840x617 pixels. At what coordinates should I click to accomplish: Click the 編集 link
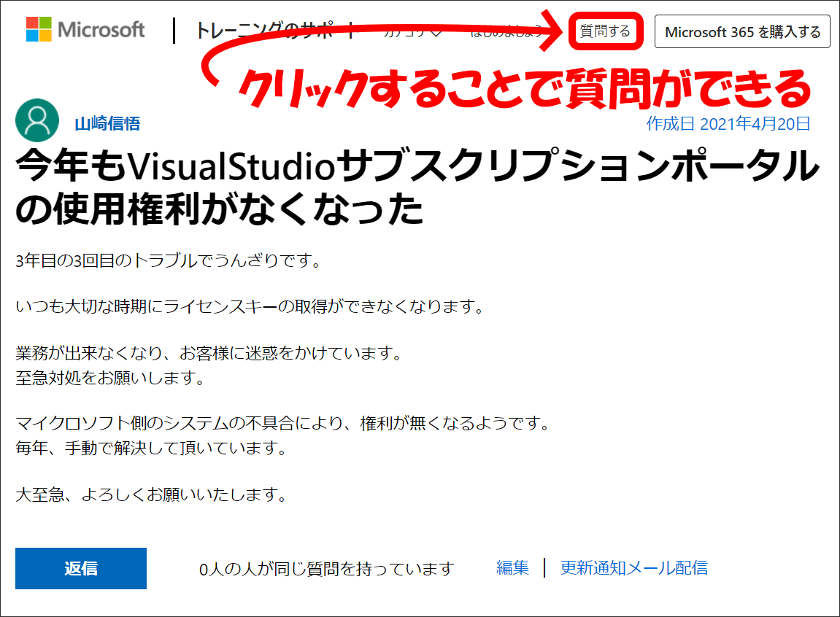512,567
